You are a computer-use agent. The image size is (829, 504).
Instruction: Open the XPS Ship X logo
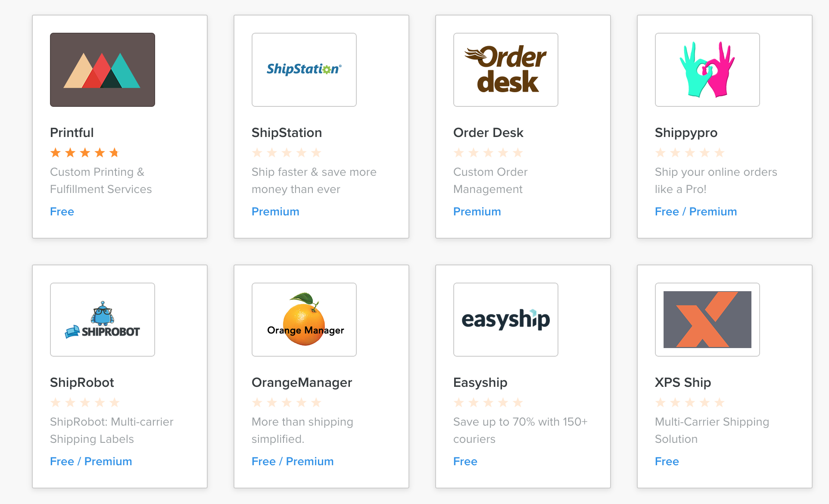tap(707, 320)
